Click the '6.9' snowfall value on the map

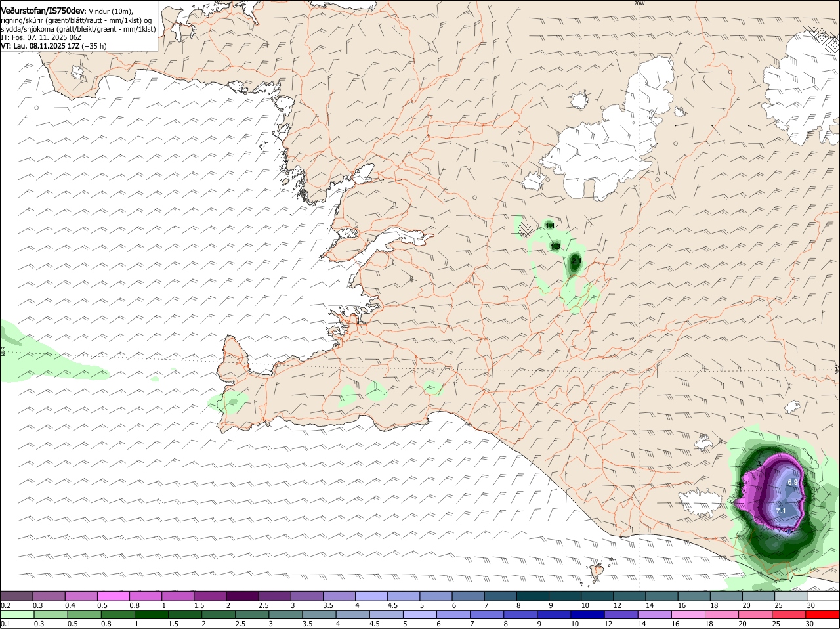coord(792,483)
